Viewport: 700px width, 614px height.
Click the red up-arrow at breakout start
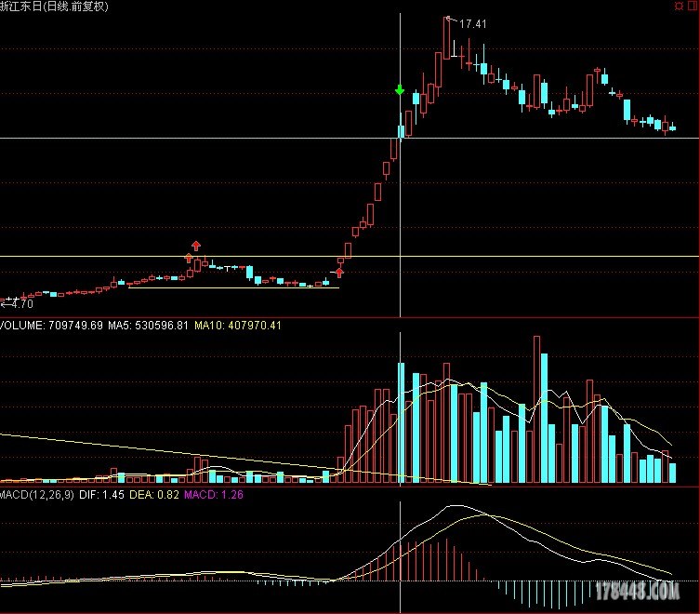pos(339,273)
